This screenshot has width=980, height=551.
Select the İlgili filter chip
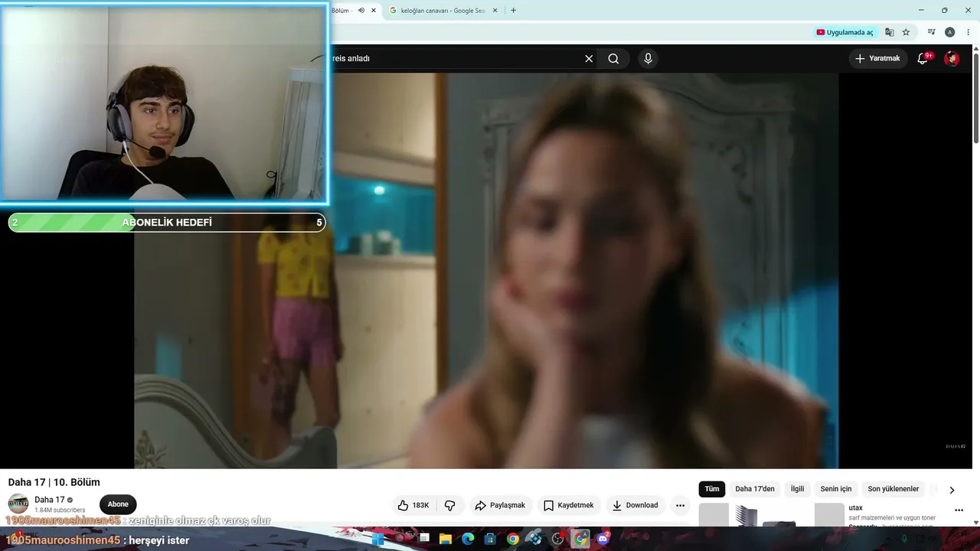(798, 489)
